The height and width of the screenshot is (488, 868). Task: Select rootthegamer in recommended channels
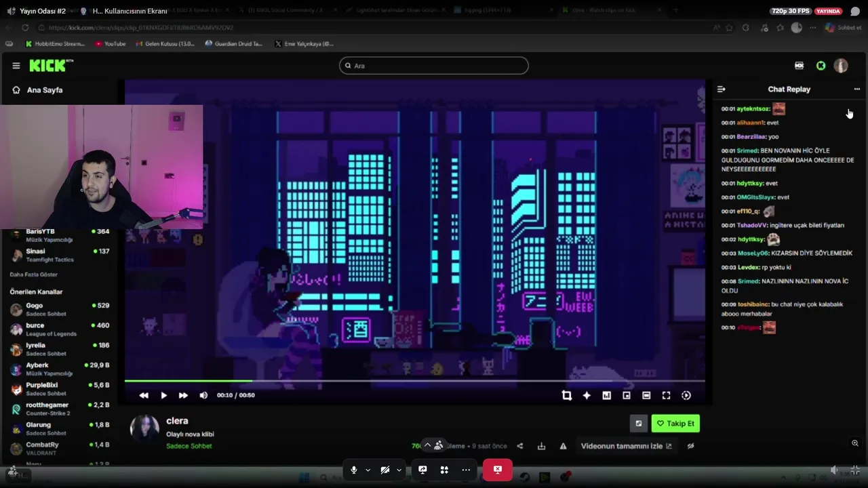point(60,409)
